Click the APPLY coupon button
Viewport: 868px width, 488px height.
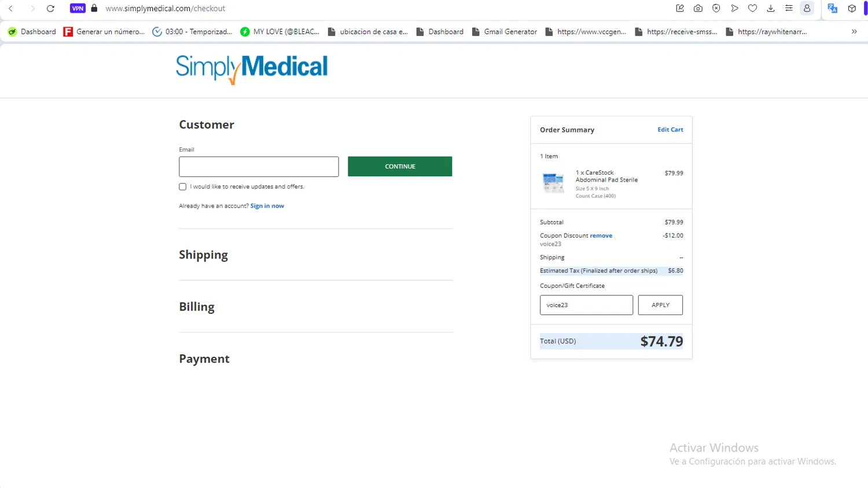660,305
